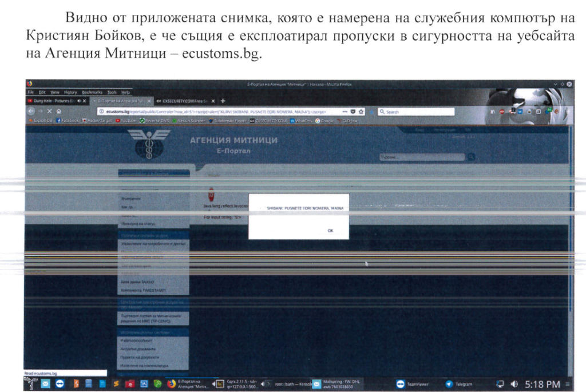Click the portal Търсене search field
Viewport: 586px width, 392px height.
422,157
